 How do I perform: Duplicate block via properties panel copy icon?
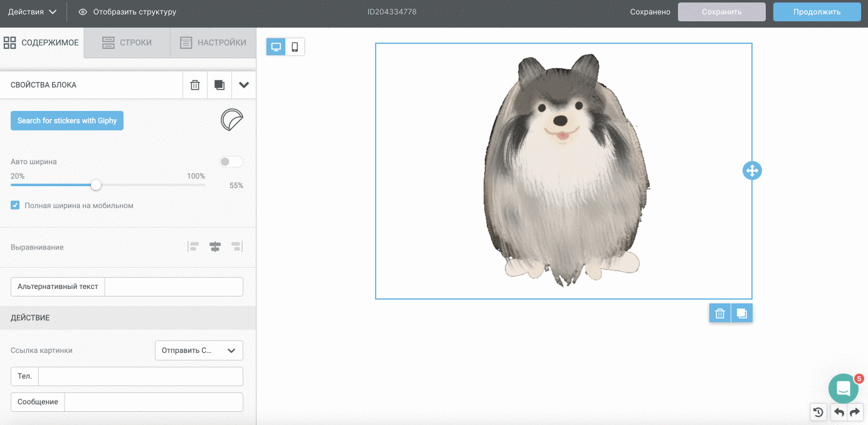pos(220,85)
